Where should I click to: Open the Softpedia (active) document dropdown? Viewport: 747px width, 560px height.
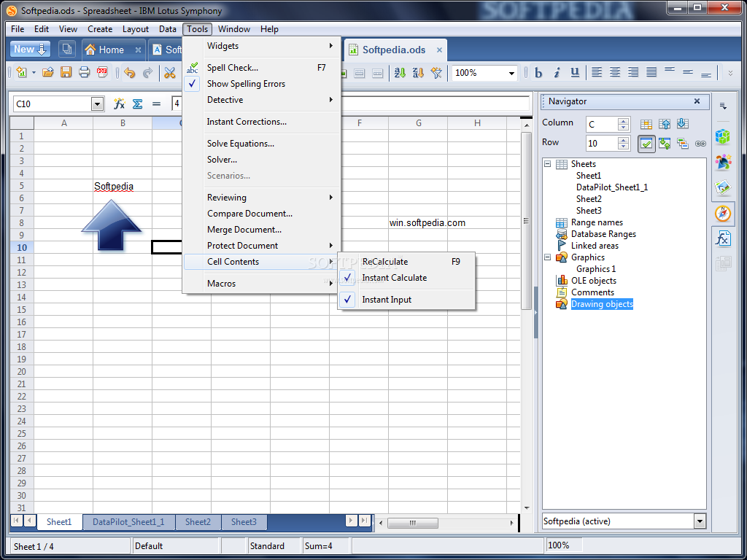coord(700,521)
